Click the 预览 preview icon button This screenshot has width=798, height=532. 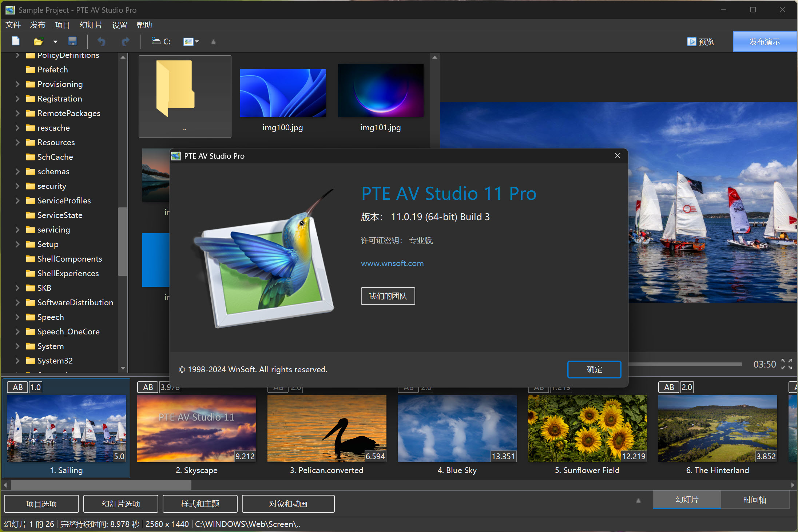tap(700, 41)
